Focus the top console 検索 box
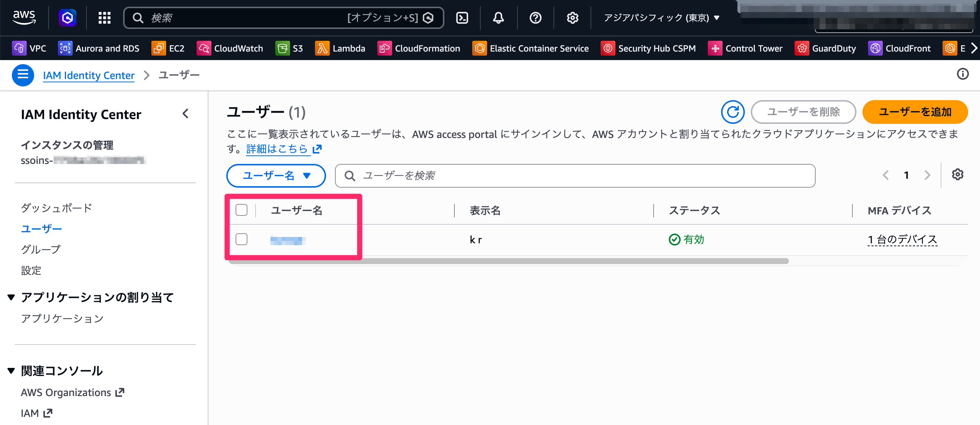Image resolution: width=980 pixels, height=425 pixels. pos(283,18)
